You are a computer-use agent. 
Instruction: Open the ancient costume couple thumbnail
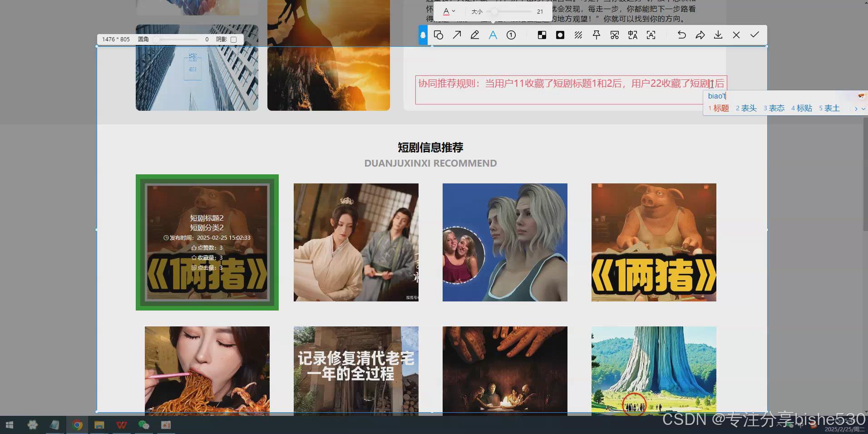(356, 242)
